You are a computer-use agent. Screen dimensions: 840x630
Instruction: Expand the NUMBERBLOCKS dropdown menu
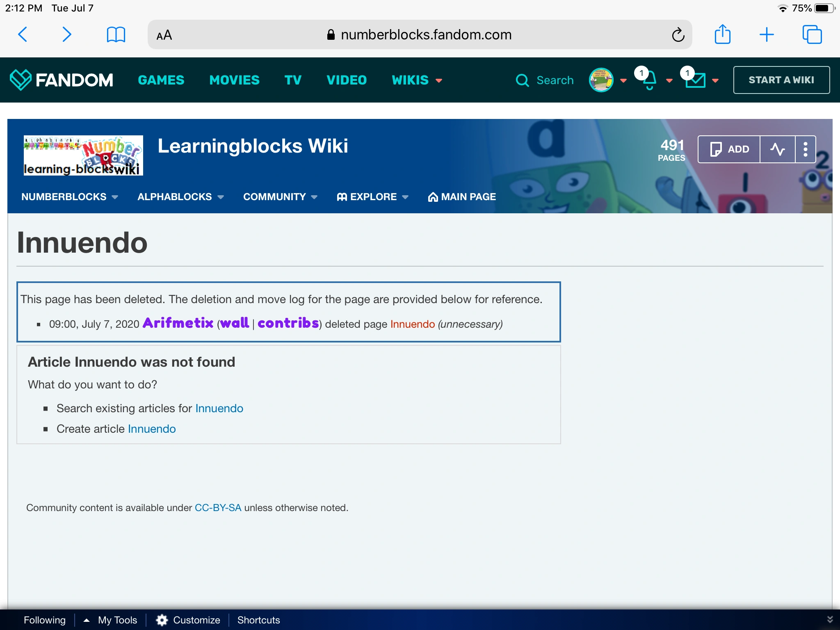pos(69,197)
